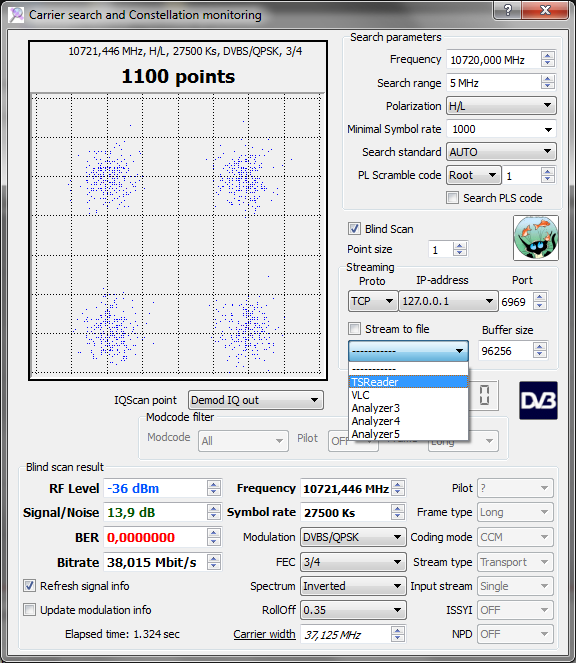
Task: Click the Signal/Noise 13,9 dB value
Action: pyautogui.click(x=131, y=512)
